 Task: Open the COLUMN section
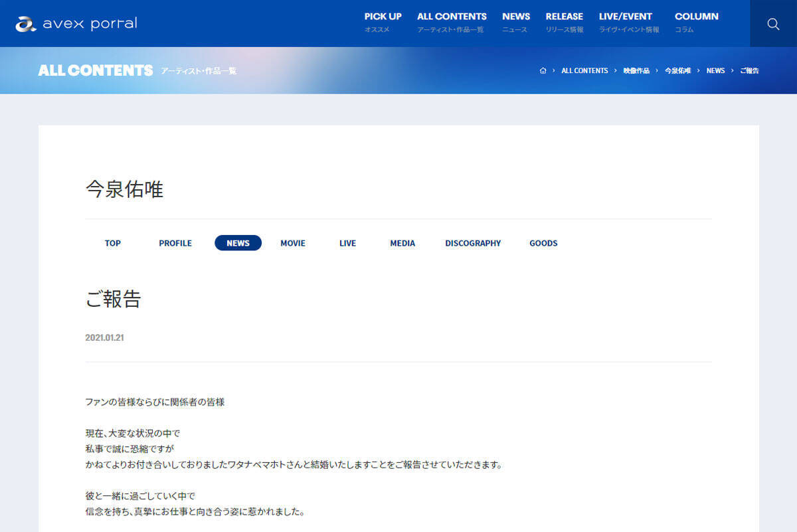pos(696,22)
